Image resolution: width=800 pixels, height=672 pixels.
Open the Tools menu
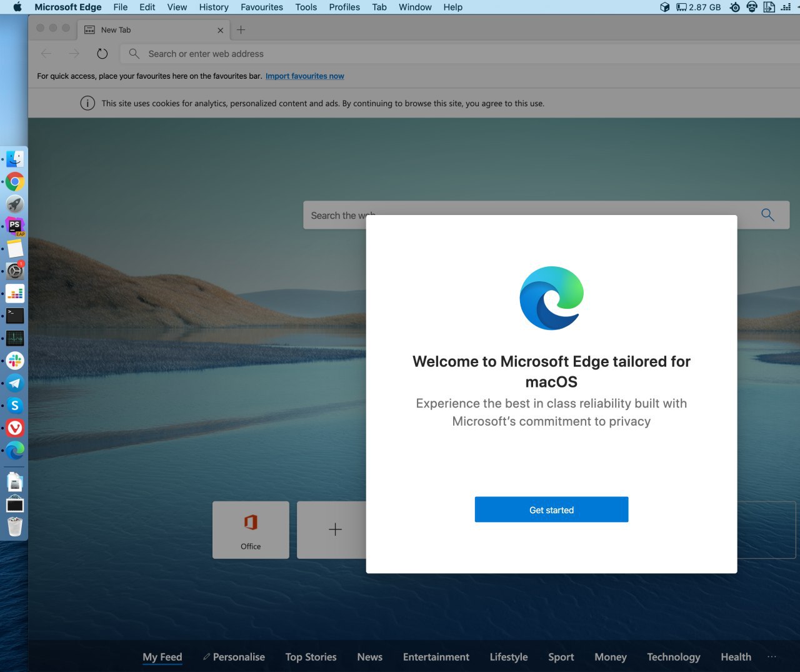pyautogui.click(x=306, y=7)
